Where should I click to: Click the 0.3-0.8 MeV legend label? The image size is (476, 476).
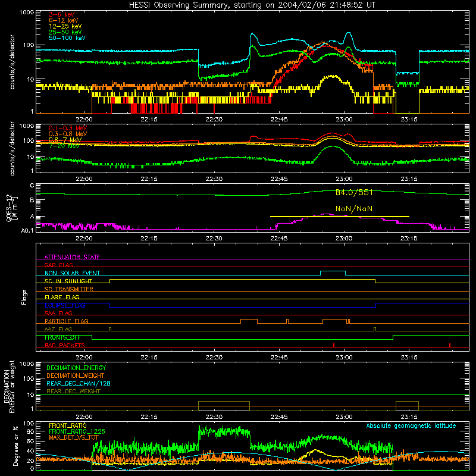68,134
